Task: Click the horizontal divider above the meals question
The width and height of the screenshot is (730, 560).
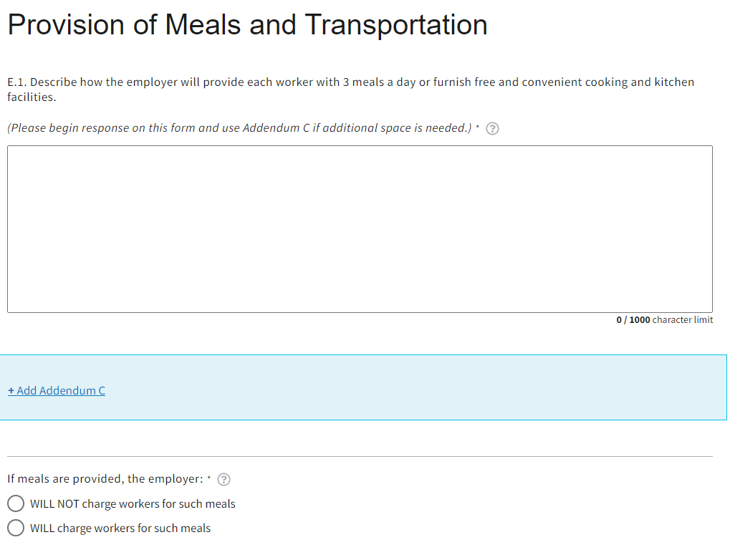Action: pyautogui.click(x=360, y=456)
